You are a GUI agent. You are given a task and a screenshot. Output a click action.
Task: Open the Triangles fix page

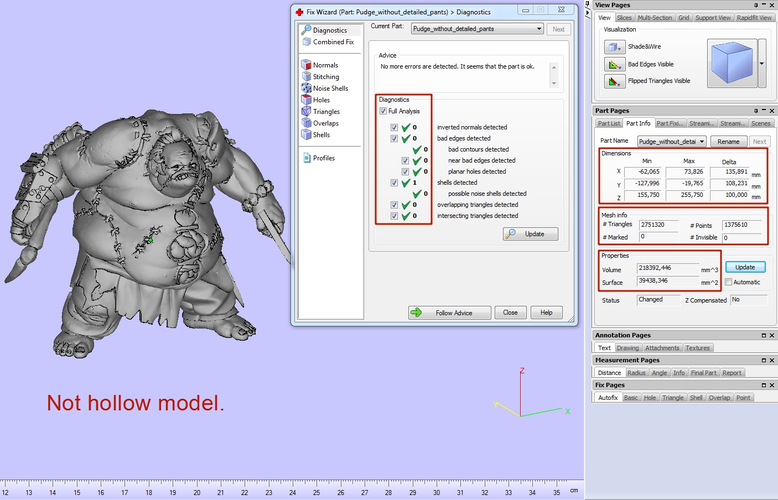point(321,112)
